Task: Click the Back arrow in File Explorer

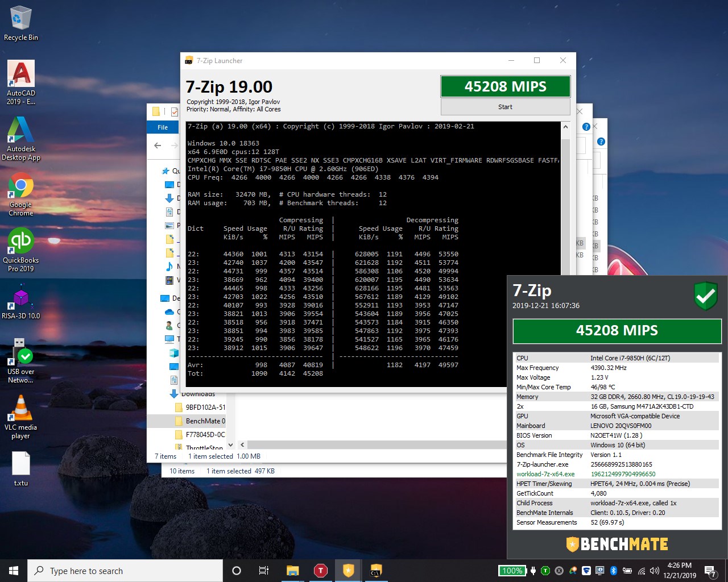Action: [158, 145]
